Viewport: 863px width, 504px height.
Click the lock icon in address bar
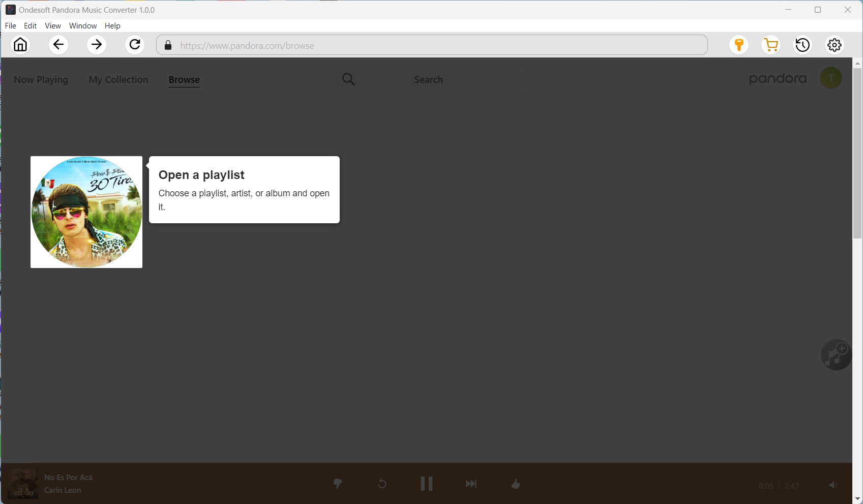pyautogui.click(x=168, y=46)
